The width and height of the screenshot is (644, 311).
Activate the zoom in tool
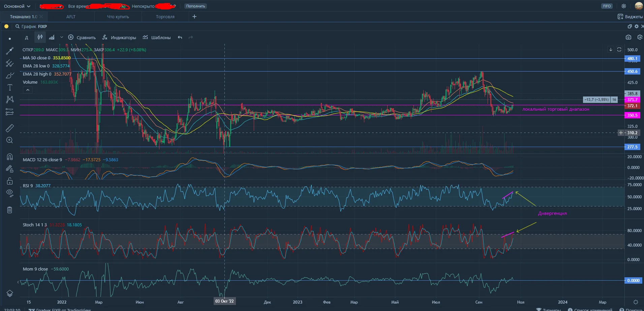10,140
